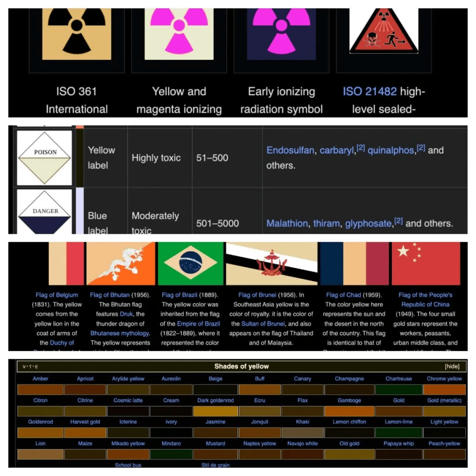Screen dimensions: 476x476
Task: Open the glyphosate link
Action: click(368, 224)
